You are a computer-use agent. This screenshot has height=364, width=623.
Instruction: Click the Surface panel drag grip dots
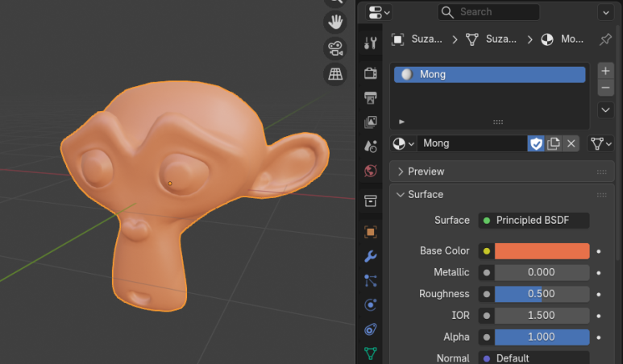601,195
